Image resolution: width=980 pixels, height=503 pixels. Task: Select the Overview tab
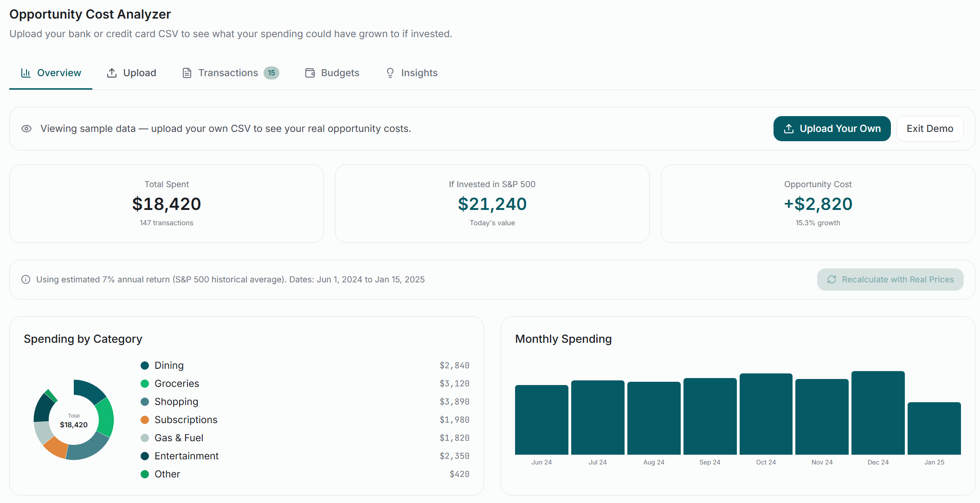[51, 73]
